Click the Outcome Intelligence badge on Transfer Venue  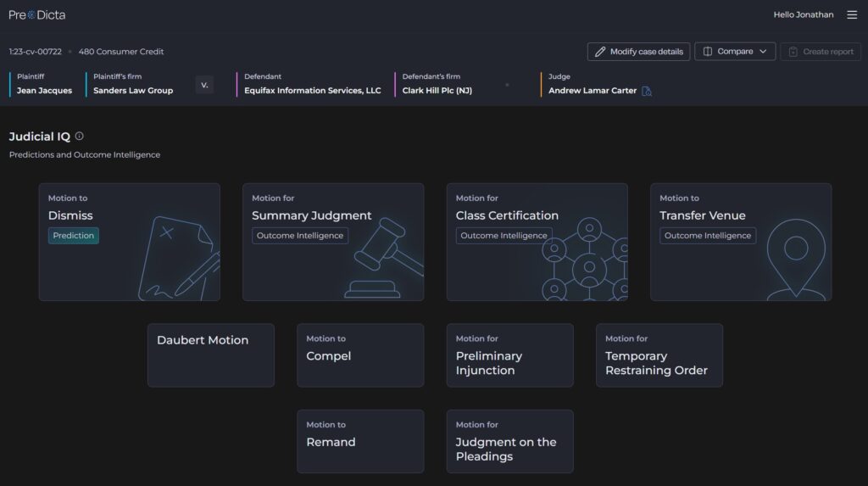(x=708, y=236)
